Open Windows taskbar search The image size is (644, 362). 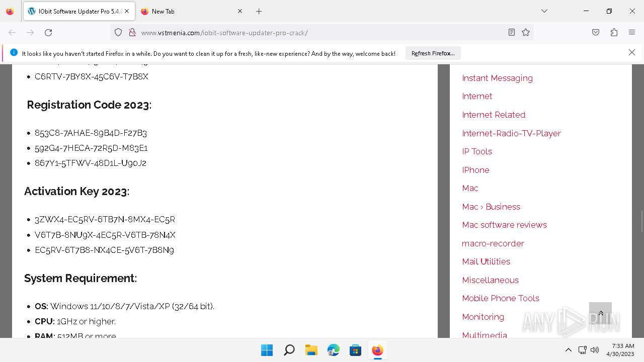click(289, 350)
